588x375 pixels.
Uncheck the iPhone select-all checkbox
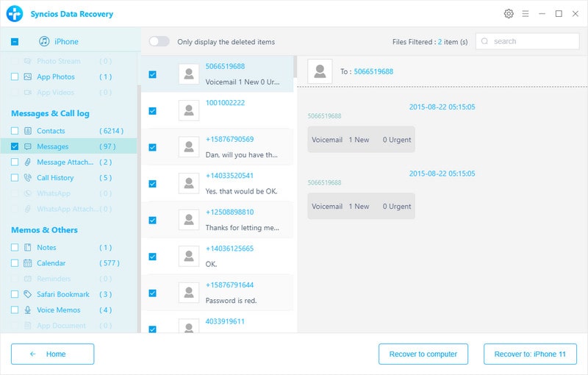[15, 42]
